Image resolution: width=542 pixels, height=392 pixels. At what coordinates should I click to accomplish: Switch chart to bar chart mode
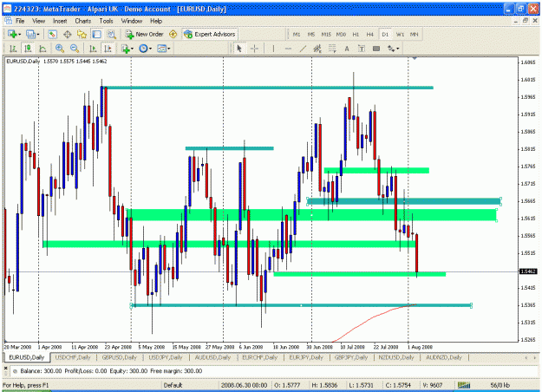point(13,49)
